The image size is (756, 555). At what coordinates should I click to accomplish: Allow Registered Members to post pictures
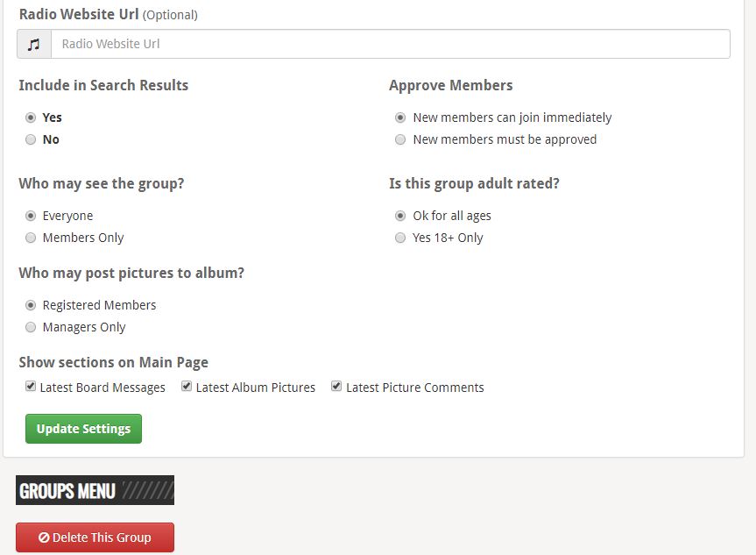click(x=31, y=305)
